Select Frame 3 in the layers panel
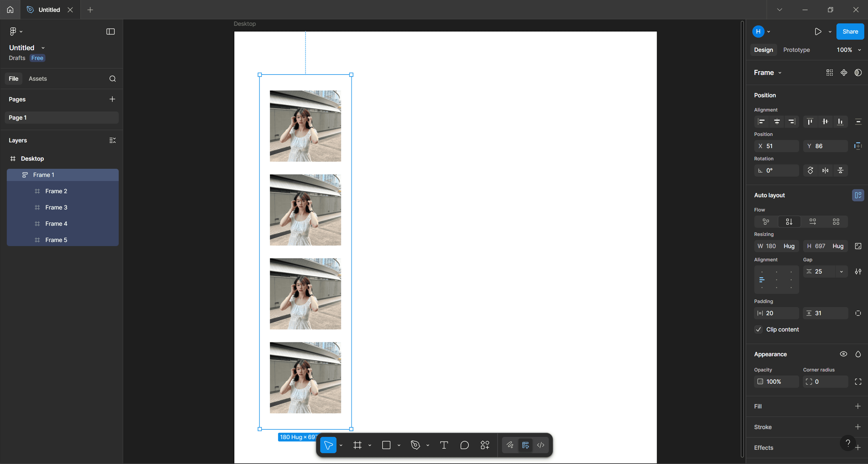This screenshot has height=464, width=868. click(x=56, y=207)
